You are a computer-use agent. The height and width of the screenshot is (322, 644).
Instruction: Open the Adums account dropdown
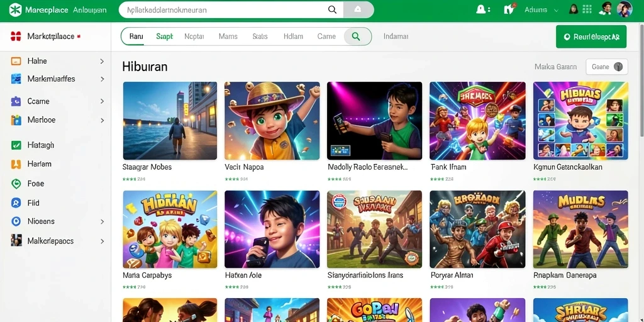click(x=541, y=10)
